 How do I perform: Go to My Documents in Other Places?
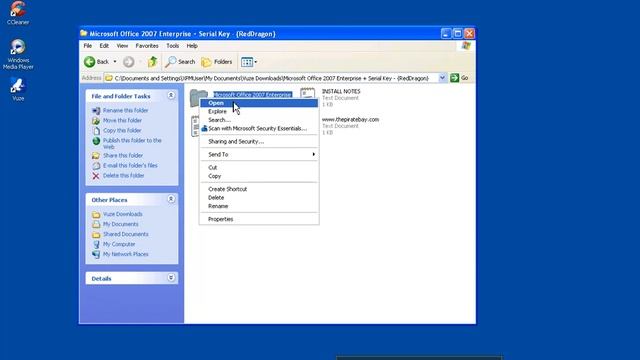coord(120,224)
